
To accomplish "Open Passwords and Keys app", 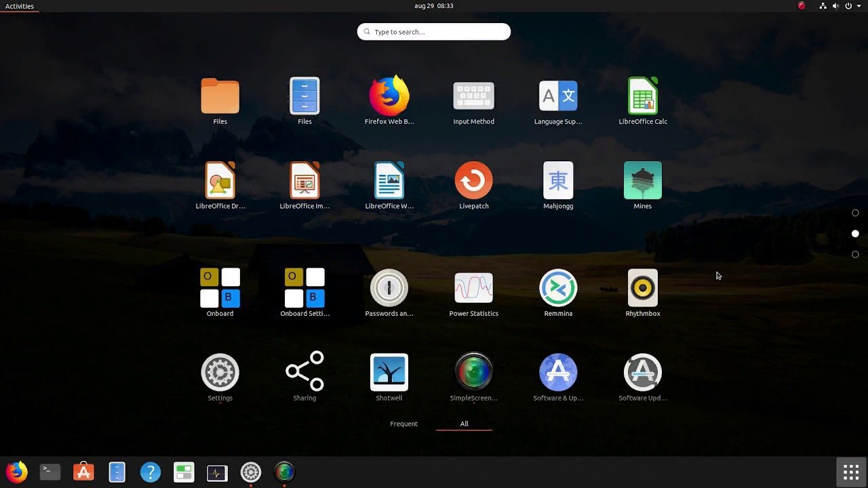I will [x=389, y=289].
